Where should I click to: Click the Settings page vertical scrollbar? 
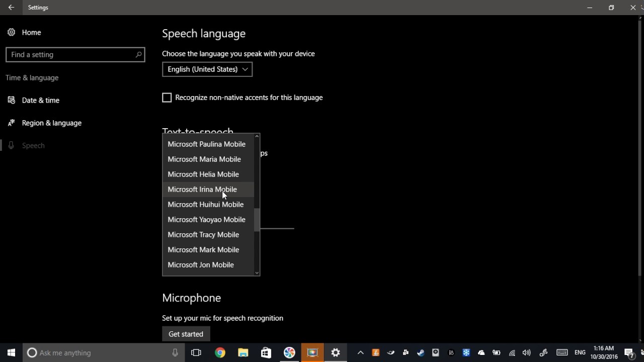(x=640, y=148)
